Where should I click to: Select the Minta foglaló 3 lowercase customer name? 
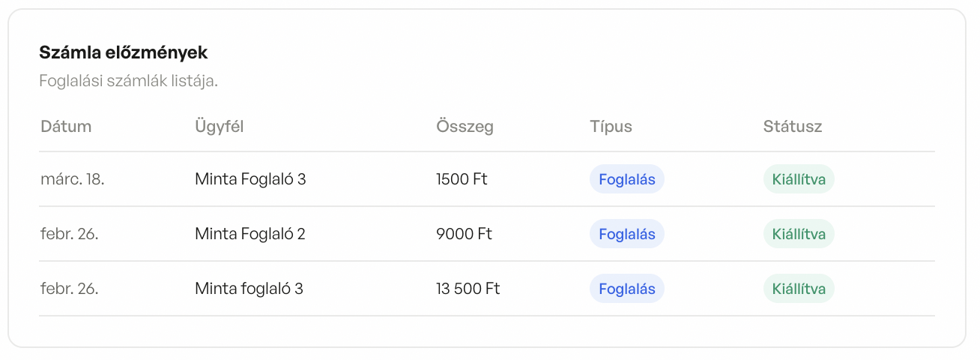tap(249, 289)
